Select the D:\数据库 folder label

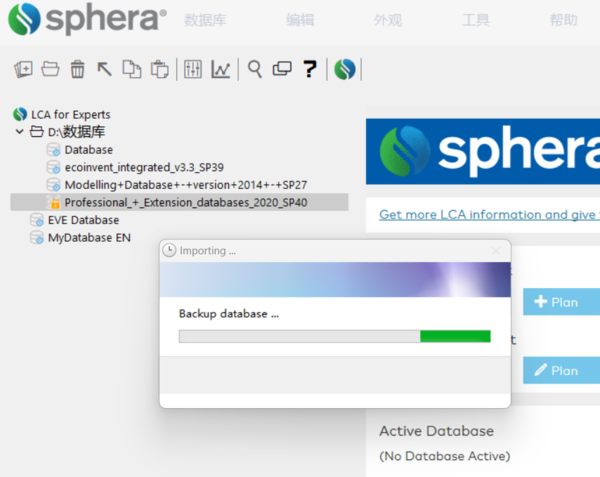(76, 132)
